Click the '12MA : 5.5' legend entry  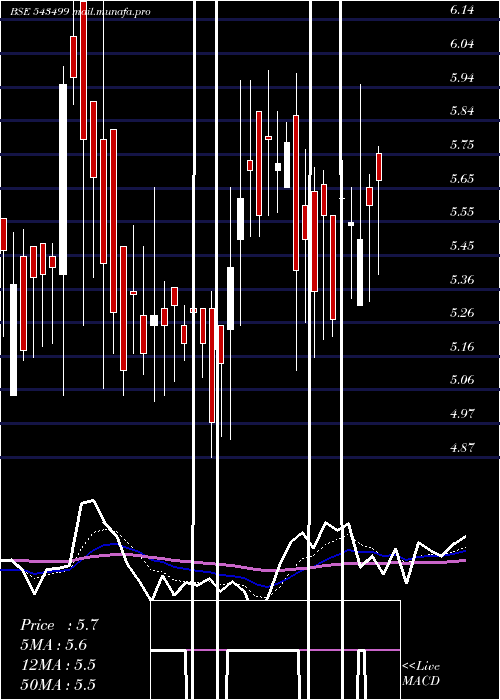point(58,665)
